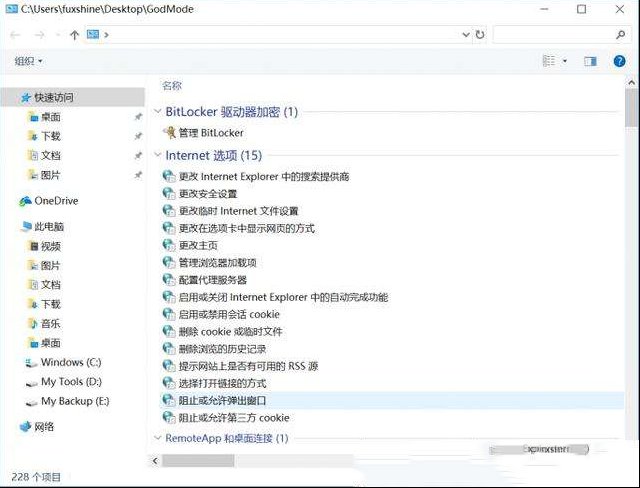
Task: Open view options dropdown arrow
Action: (565, 61)
